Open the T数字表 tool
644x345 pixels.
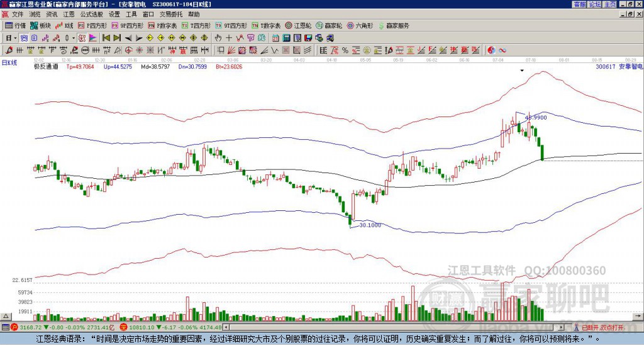click(x=266, y=25)
